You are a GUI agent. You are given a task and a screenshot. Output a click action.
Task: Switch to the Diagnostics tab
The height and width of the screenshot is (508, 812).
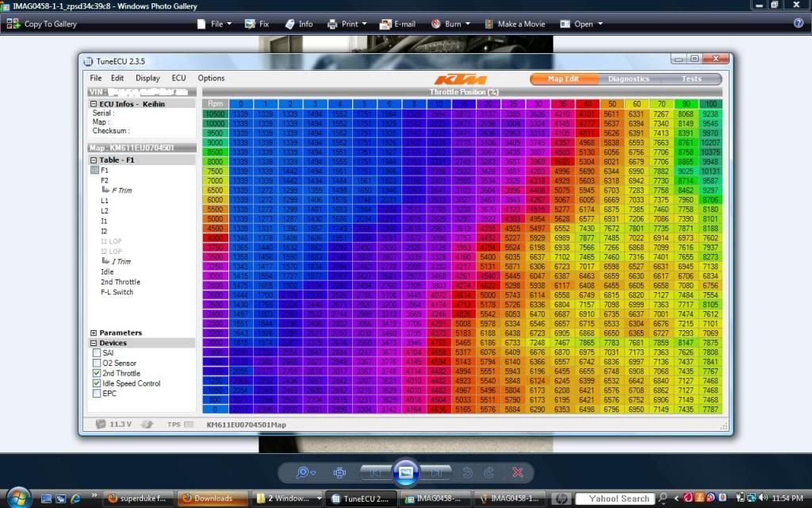[628, 79]
